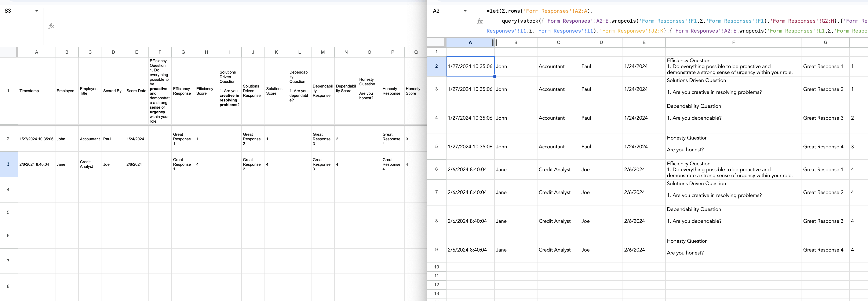Click the Efficiency Question header cell in left sheet
This screenshot has width=868, height=301.
point(160,91)
